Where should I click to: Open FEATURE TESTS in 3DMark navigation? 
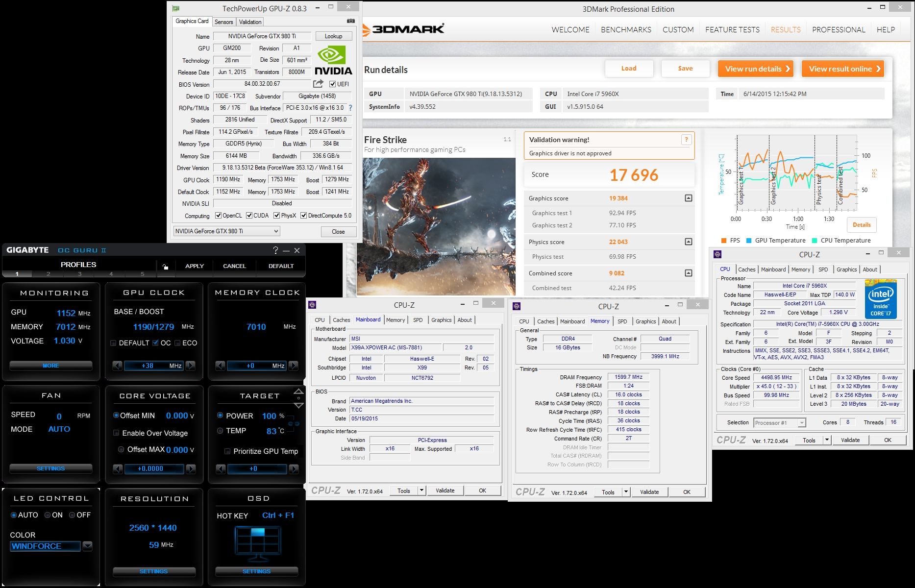[732, 29]
